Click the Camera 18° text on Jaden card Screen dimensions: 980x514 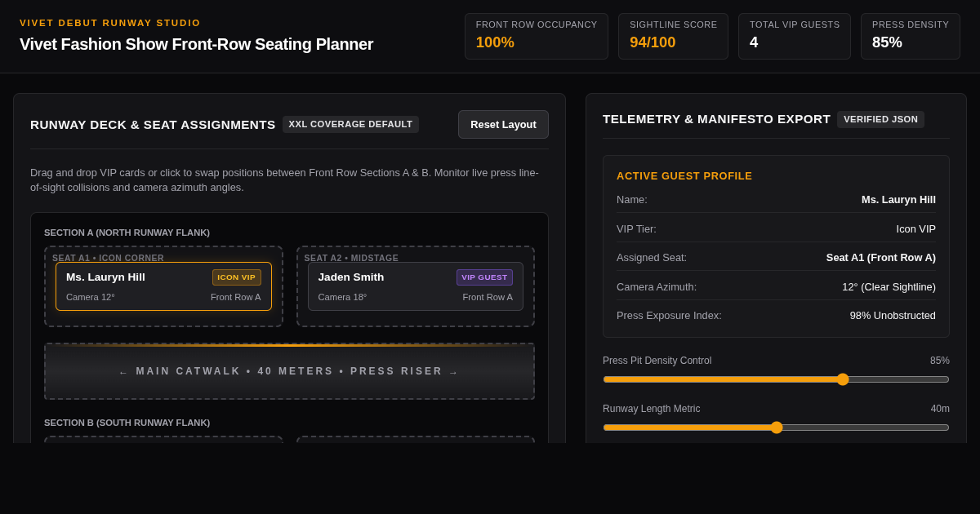[342, 297]
